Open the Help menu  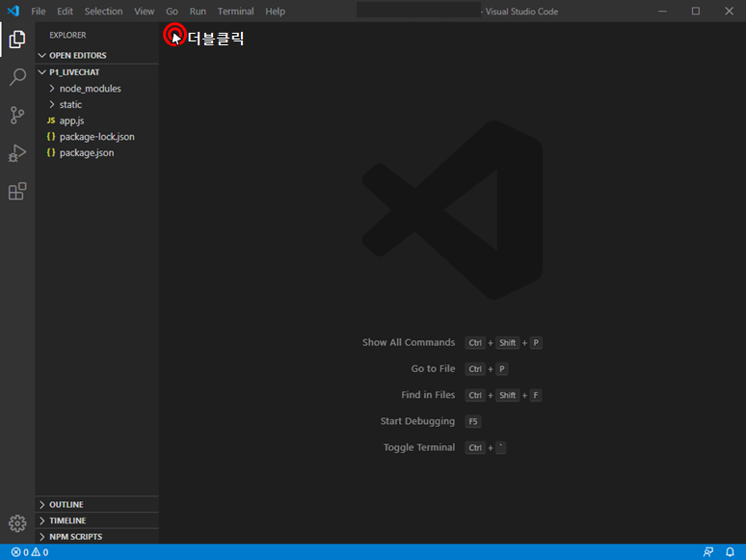275,11
